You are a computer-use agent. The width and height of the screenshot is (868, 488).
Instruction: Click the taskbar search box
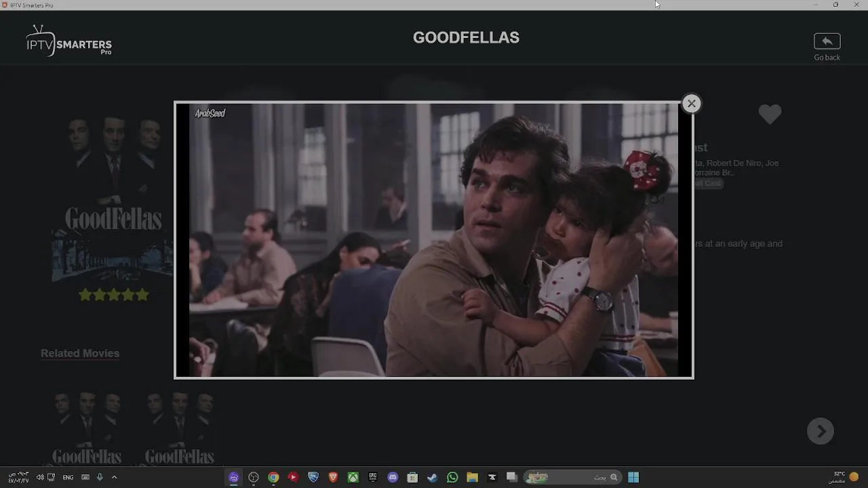click(x=572, y=477)
